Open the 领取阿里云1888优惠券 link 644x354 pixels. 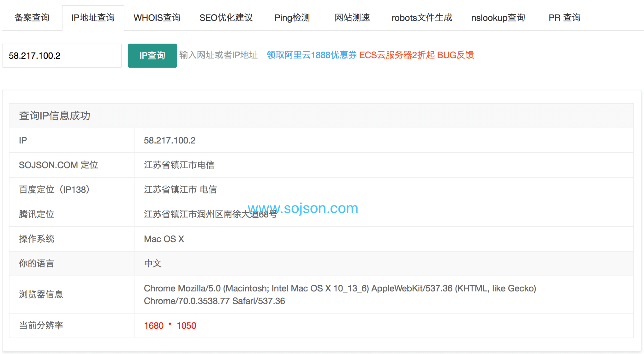[311, 55]
